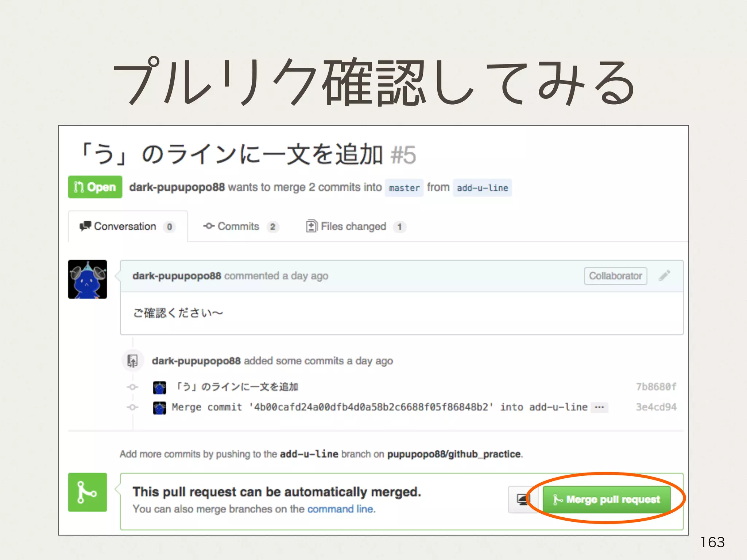Open commit hash 7b8680f
Screen dimensions: 747x560
[656, 387]
